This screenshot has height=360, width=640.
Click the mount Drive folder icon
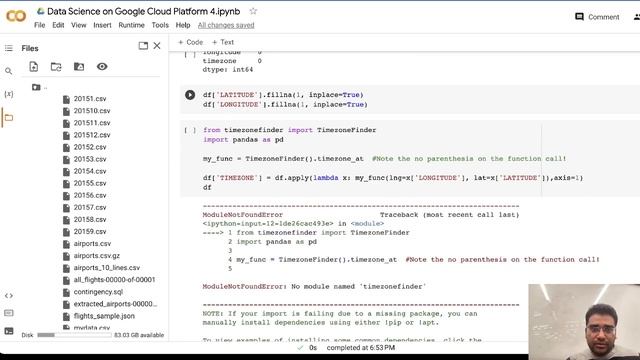(79, 67)
